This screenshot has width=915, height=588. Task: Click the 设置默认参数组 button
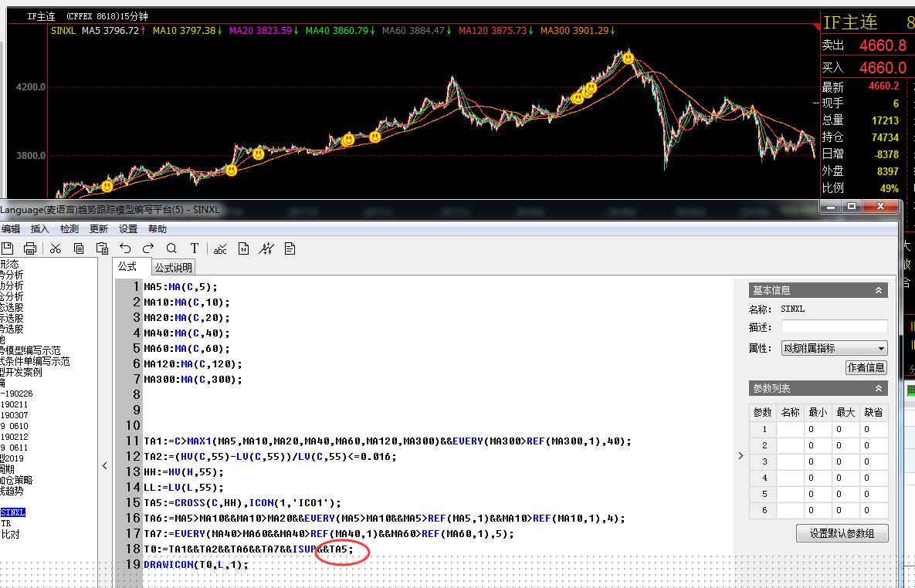click(842, 533)
